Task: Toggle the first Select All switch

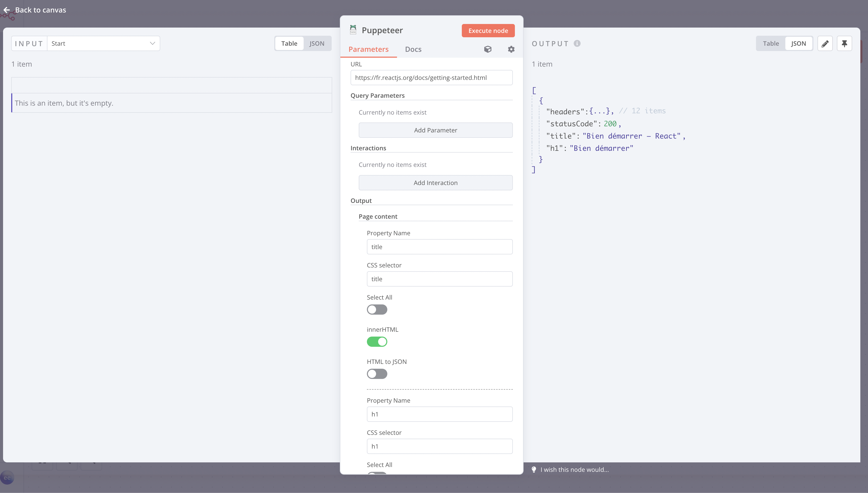Action: point(377,310)
